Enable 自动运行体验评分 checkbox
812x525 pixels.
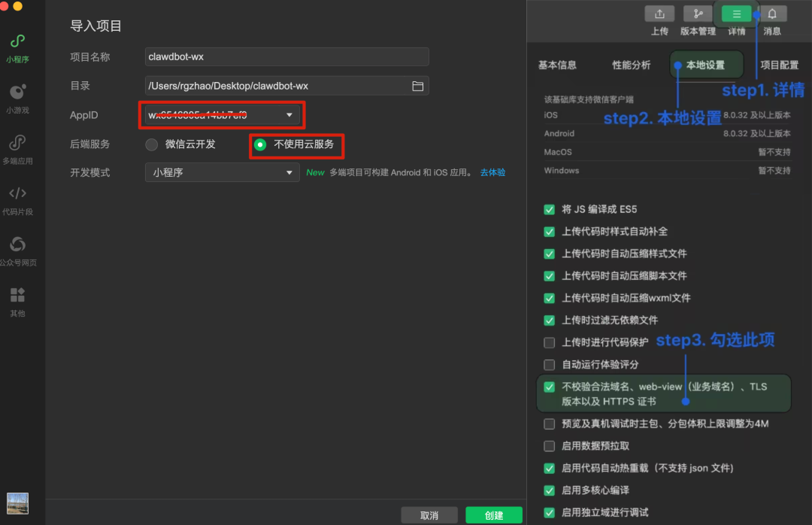(x=550, y=365)
